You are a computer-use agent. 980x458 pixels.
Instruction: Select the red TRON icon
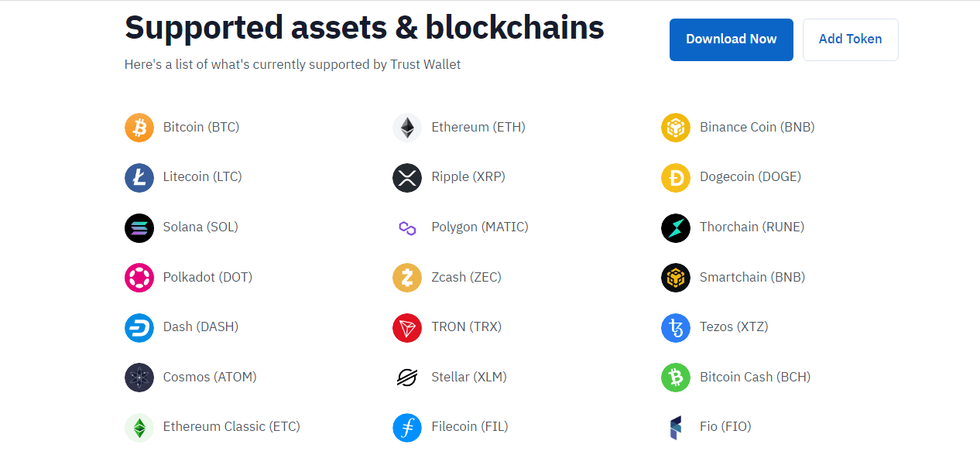point(407,327)
